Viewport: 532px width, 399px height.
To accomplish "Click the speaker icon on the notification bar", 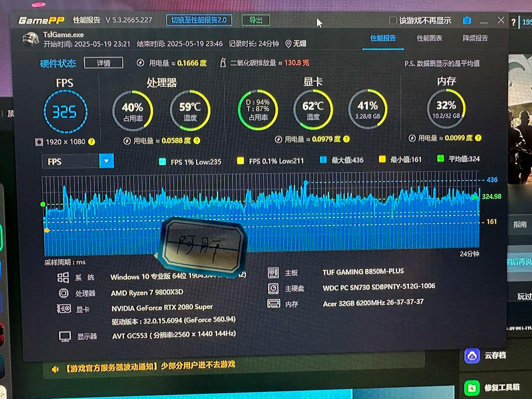I will tap(55, 369).
